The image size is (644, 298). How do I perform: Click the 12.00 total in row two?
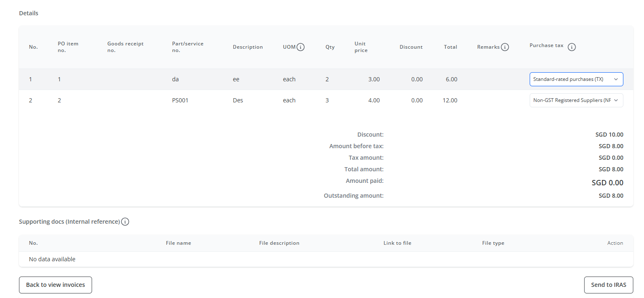[450, 100]
